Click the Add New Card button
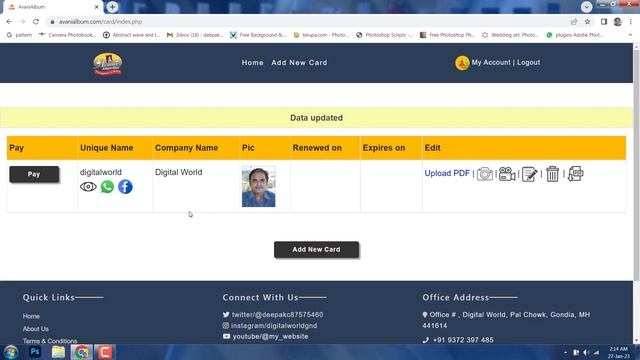 (x=316, y=249)
